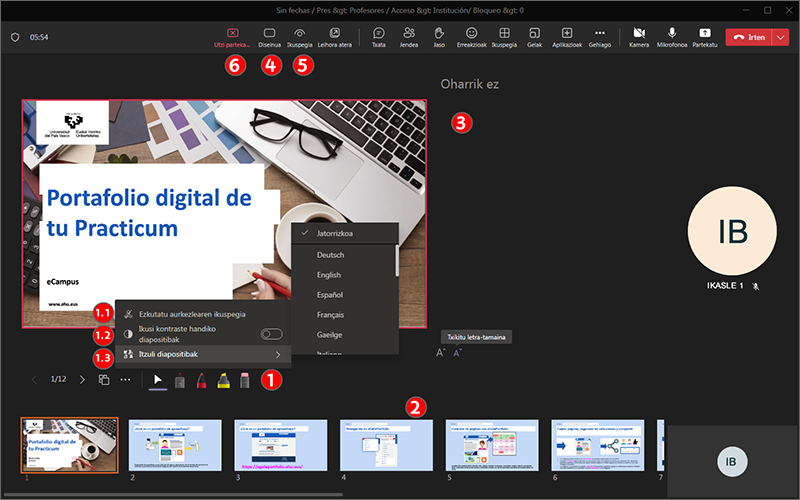Show the Jendea participants list

pos(408,33)
